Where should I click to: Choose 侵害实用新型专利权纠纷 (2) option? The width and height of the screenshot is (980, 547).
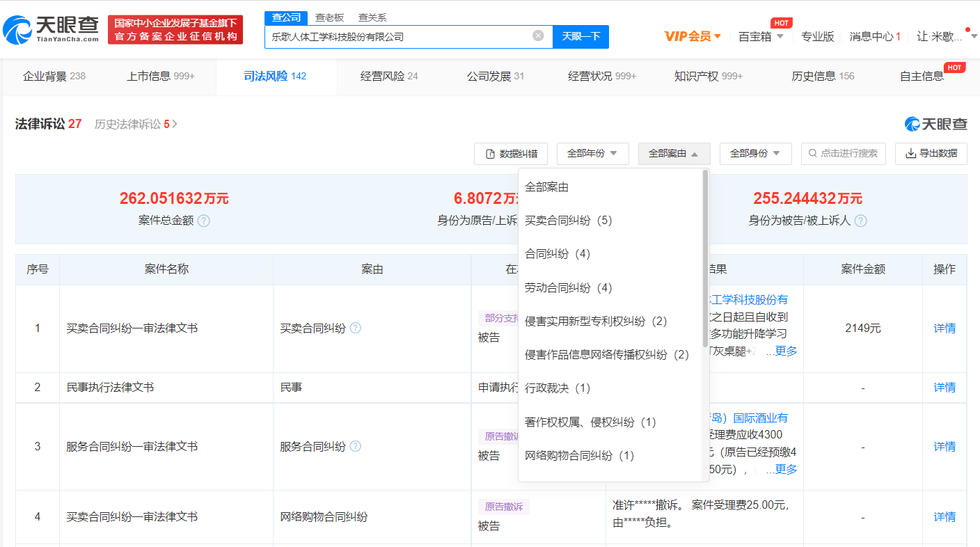[596, 321]
